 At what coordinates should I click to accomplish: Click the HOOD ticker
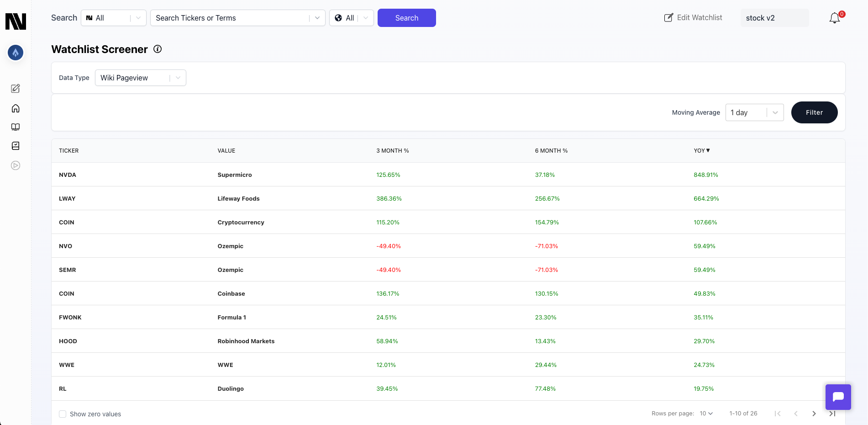pos(68,341)
